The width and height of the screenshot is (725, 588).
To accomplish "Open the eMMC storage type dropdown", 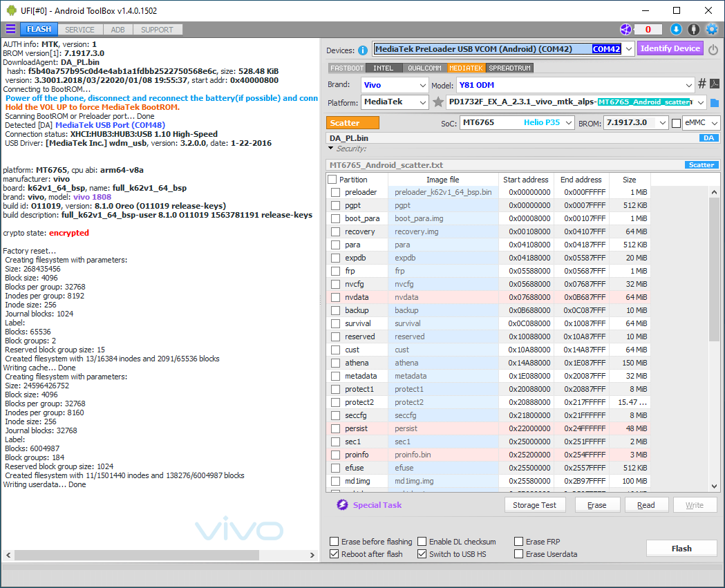I will click(x=701, y=122).
